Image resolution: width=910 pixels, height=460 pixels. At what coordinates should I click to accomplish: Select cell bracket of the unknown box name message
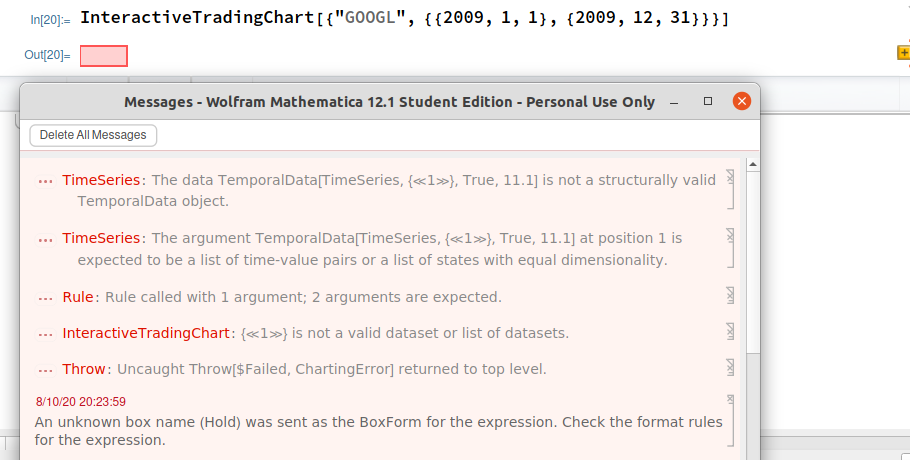coord(730,421)
